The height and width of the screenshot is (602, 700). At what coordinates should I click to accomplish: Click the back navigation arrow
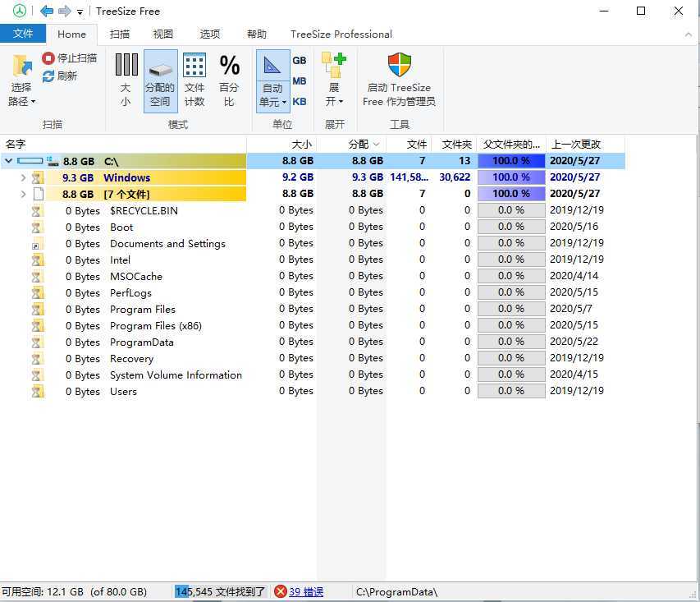47,11
